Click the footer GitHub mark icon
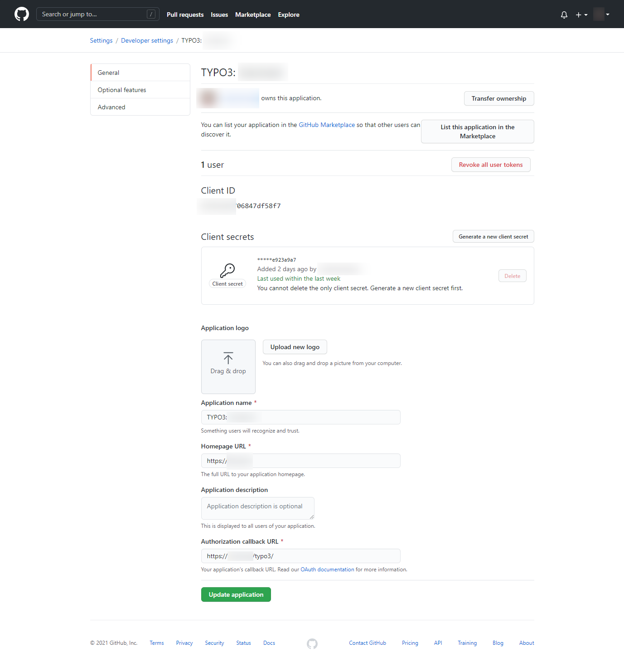The width and height of the screenshot is (624, 672). pos(312,643)
